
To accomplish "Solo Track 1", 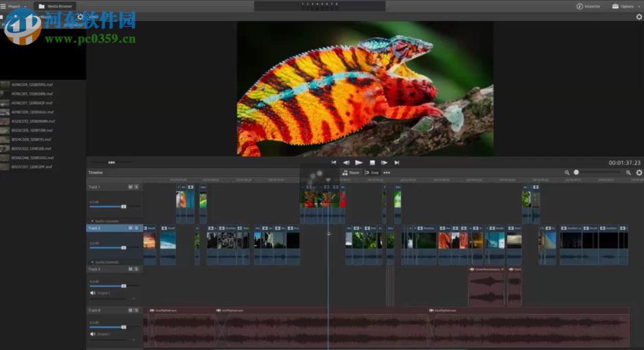I will tap(136, 187).
